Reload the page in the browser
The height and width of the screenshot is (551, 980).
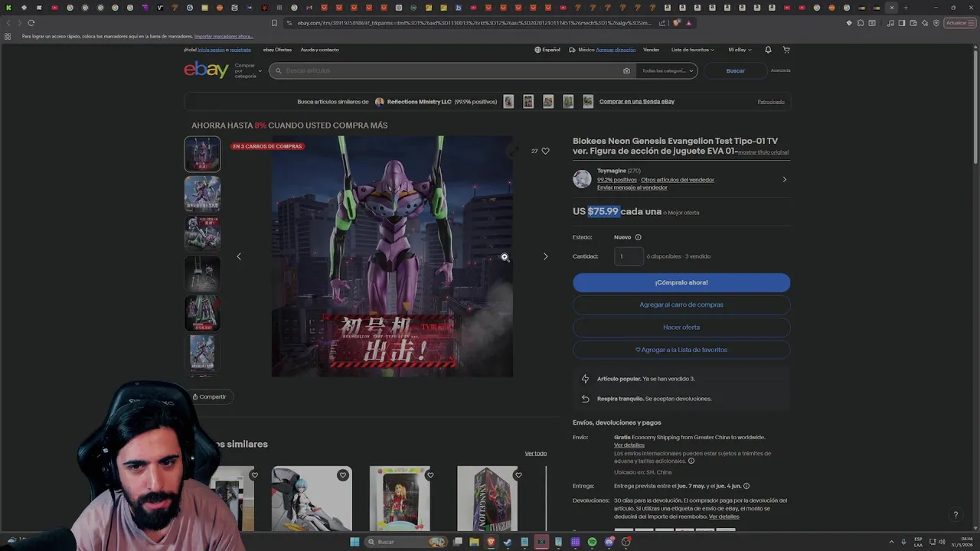31,23
